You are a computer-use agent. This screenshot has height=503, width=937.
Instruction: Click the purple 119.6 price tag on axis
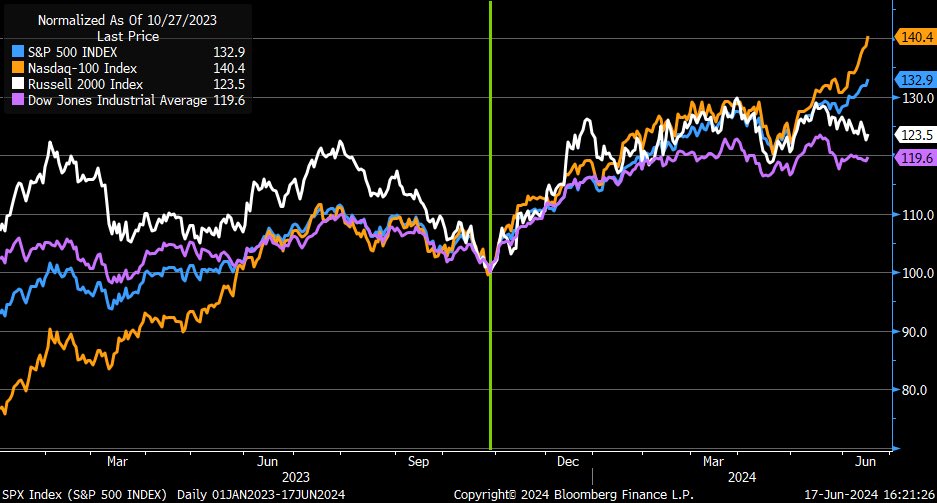click(x=915, y=158)
